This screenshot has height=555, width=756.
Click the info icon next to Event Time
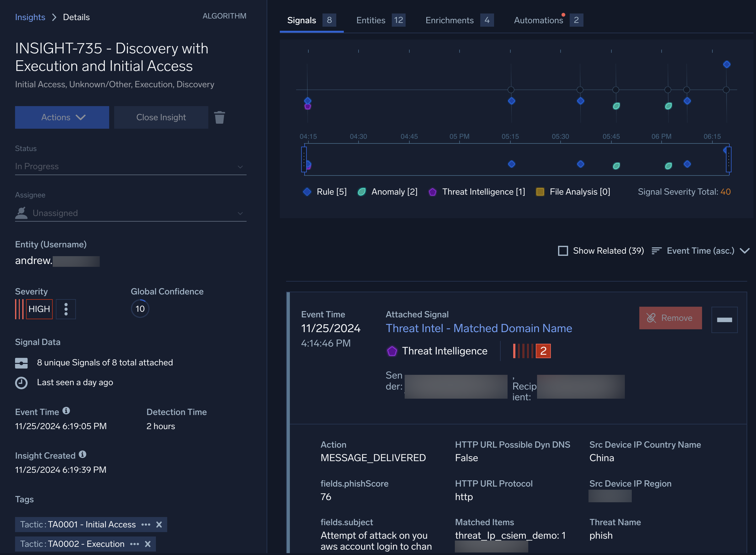coord(67,411)
